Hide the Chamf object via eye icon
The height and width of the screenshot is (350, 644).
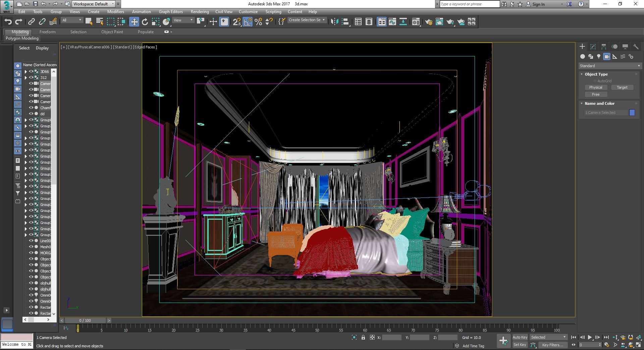click(31, 108)
